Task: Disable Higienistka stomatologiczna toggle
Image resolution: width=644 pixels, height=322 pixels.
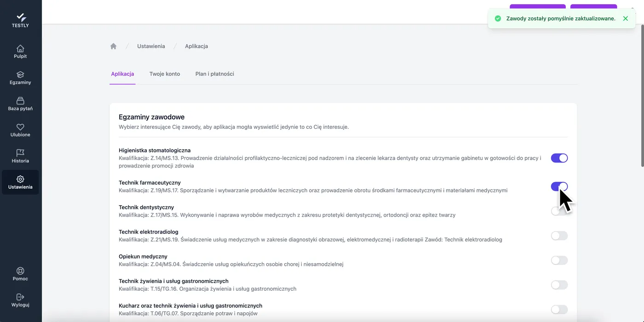Action: tap(559, 158)
